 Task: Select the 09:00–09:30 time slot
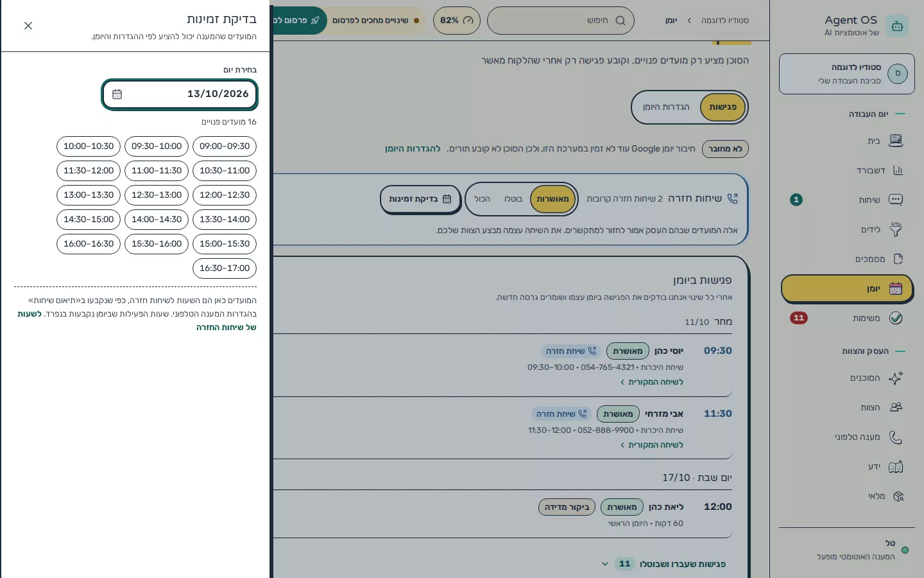(225, 146)
